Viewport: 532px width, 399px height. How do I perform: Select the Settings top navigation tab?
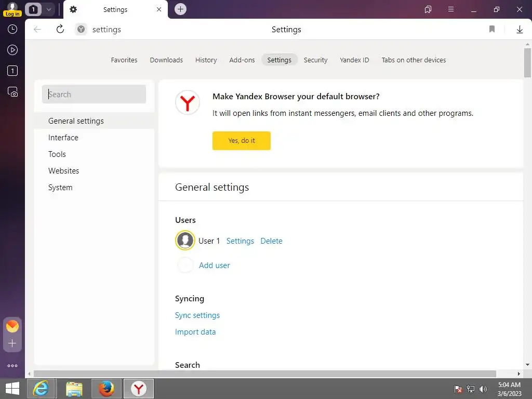click(279, 60)
